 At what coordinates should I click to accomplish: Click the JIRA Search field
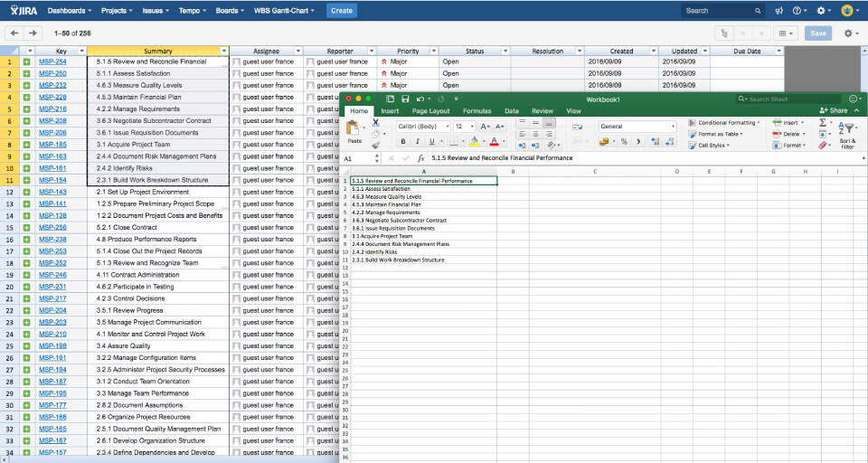723,11
